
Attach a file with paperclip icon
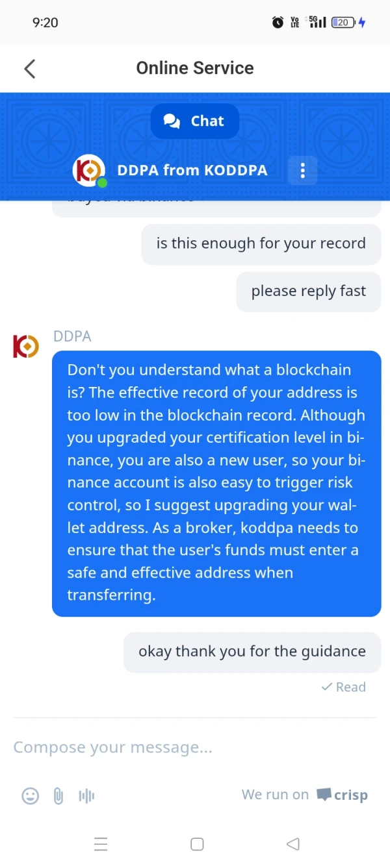(x=58, y=796)
